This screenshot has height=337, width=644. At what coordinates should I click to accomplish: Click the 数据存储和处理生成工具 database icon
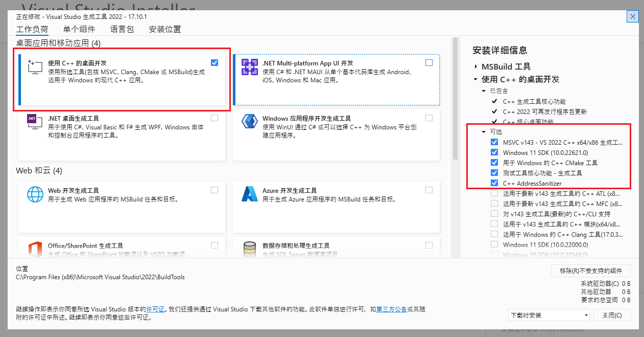coord(250,249)
